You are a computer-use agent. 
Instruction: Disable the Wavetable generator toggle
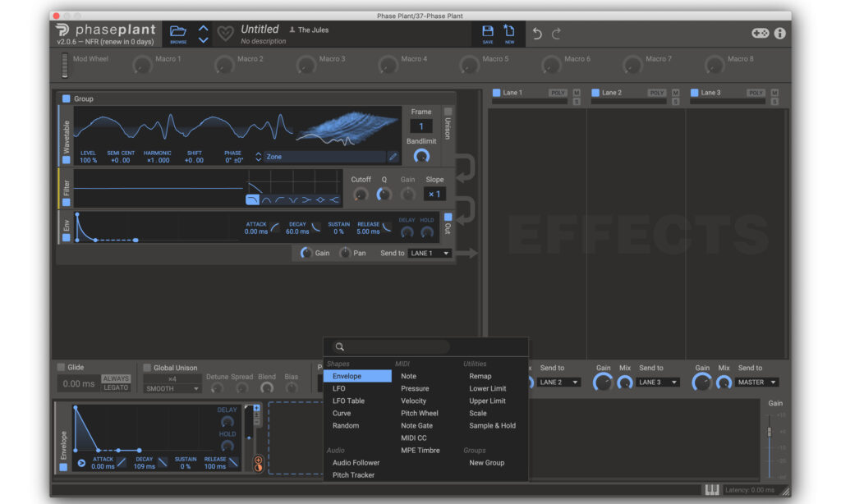coord(66,160)
